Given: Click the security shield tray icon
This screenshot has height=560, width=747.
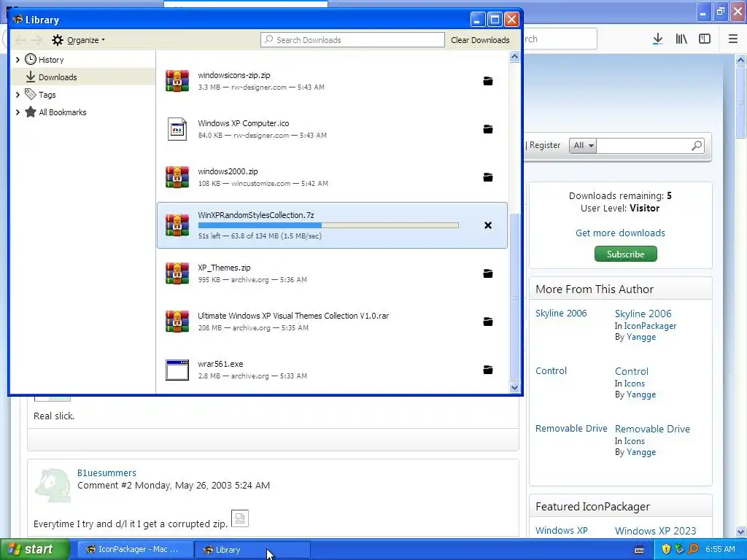Looking at the screenshot, I should click(x=666, y=549).
